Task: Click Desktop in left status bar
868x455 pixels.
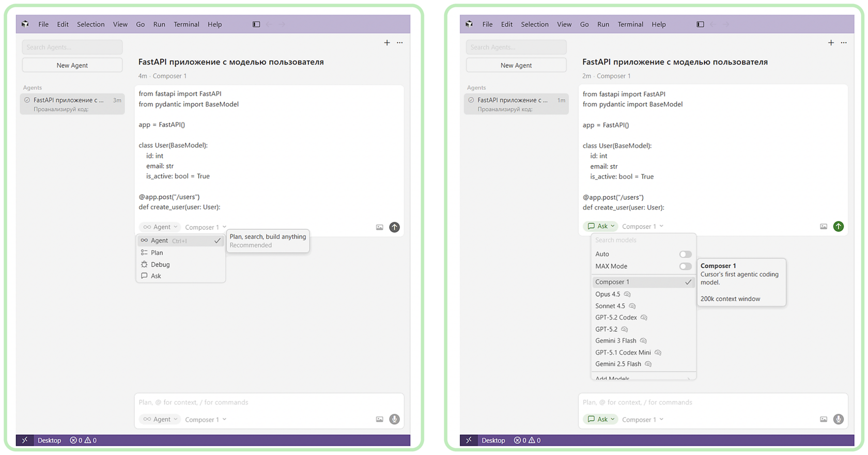Action: [x=50, y=441]
